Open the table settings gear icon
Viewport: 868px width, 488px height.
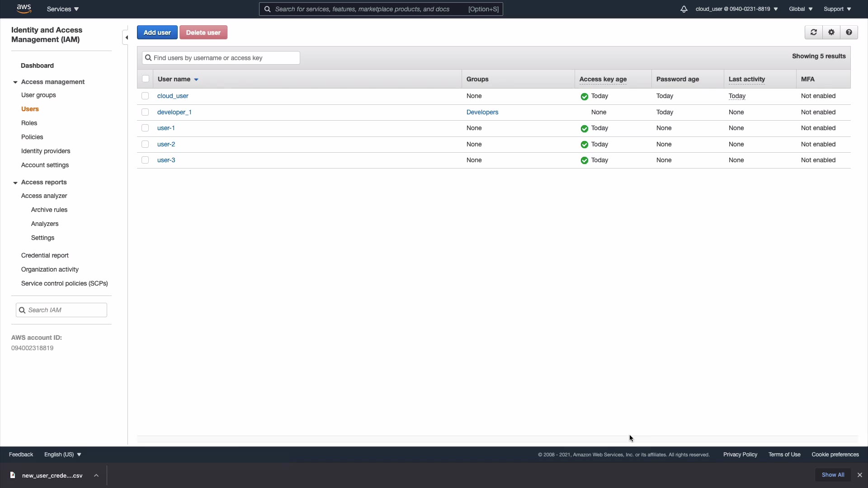point(831,33)
